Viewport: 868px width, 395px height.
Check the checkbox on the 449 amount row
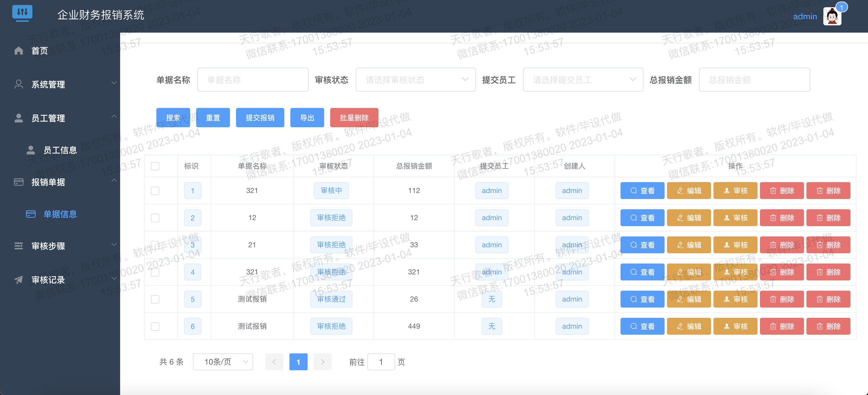155,326
